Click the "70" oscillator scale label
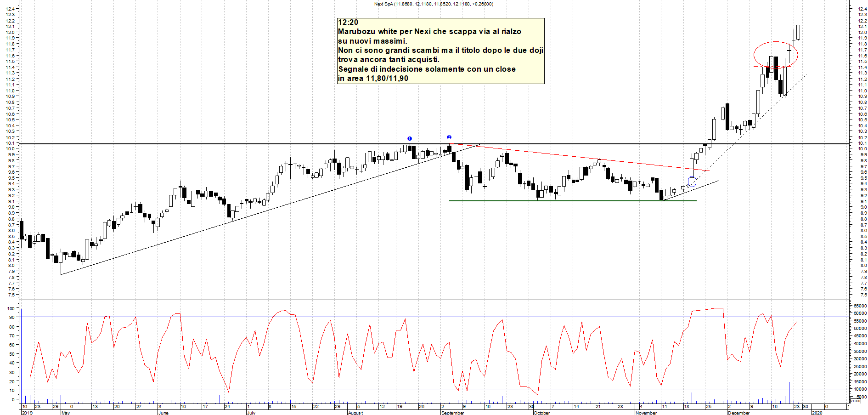The height and width of the screenshot is (415, 868). pos(12,335)
